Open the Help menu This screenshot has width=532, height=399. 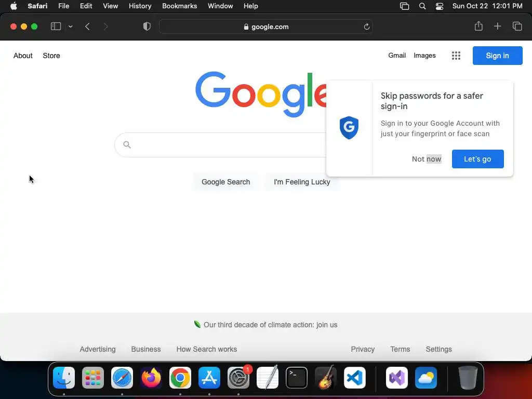pos(251,6)
